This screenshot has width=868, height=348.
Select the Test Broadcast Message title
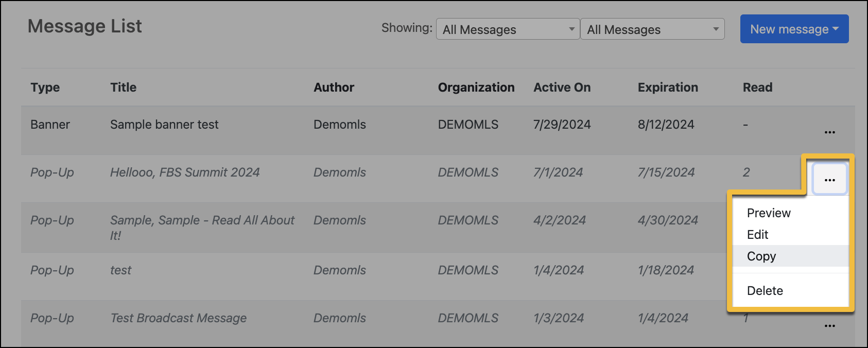click(179, 318)
